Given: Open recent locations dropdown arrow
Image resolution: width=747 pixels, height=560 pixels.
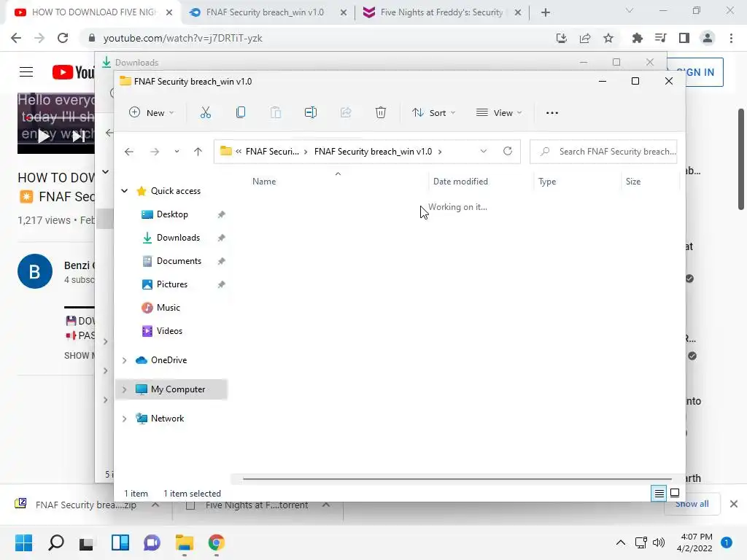Looking at the screenshot, I should click(177, 152).
